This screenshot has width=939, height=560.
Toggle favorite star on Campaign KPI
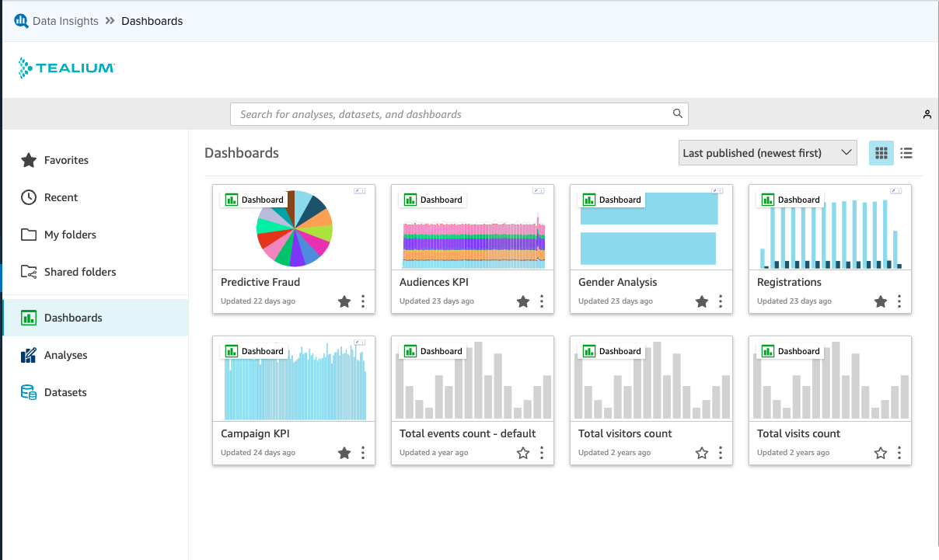[x=344, y=453]
